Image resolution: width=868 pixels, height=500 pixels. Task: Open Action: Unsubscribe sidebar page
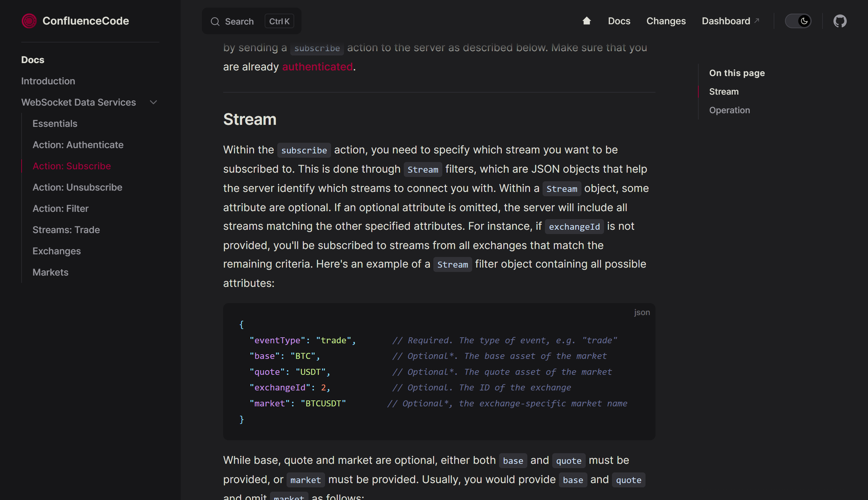(77, 188)
